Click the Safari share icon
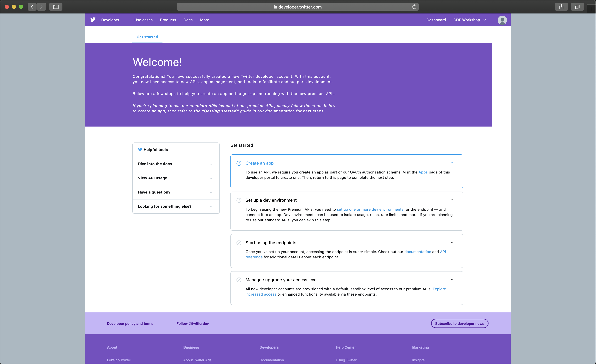Image resolution: width=596 pixels, height=364 pixels. point(561,7)
